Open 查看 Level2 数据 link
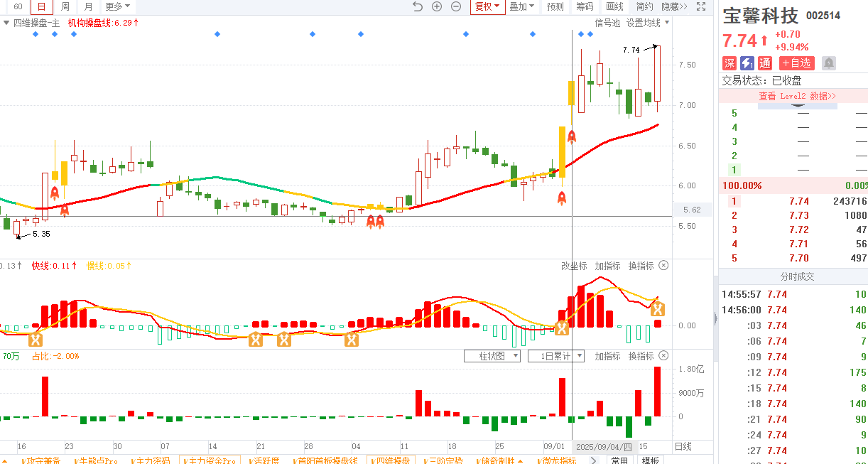868x464 pixels. [x=797, y=96]
